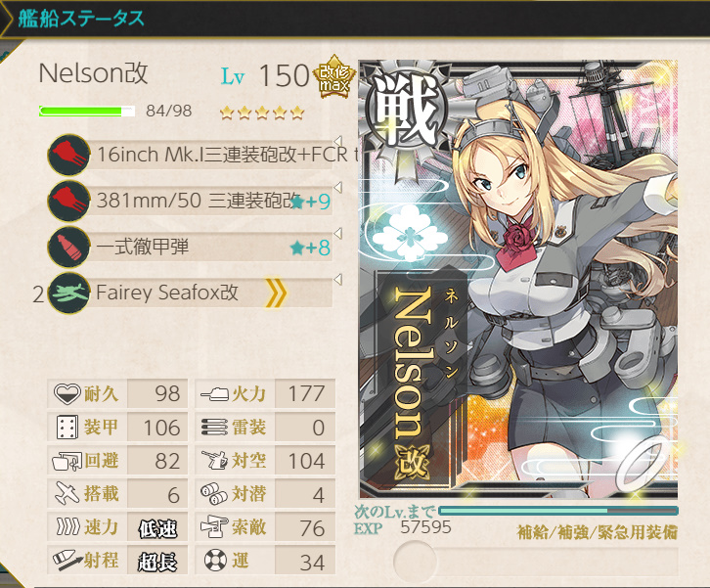The height and width of the screenshot is (588, 710).
Task: Click the heart icon next to 耐久
Action: click(x=67, y=393)
